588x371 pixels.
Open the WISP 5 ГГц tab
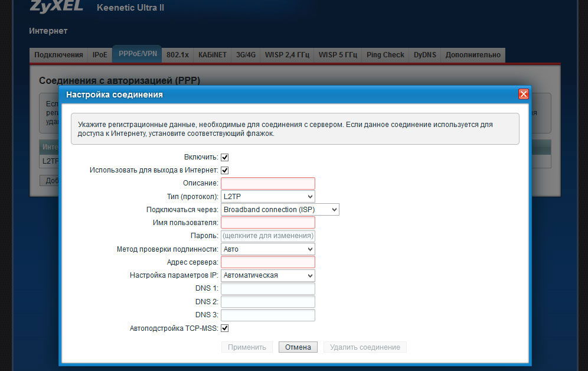coord(338,55)
